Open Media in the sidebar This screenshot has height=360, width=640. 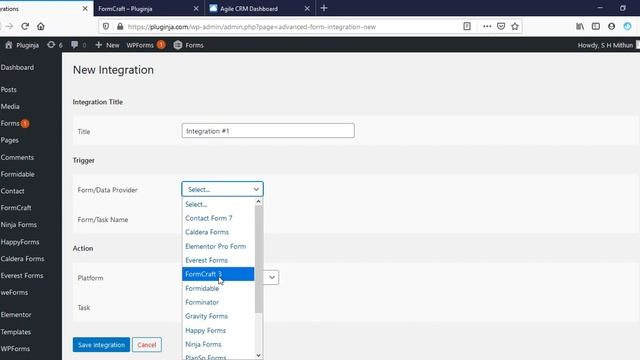pos(10,107)
